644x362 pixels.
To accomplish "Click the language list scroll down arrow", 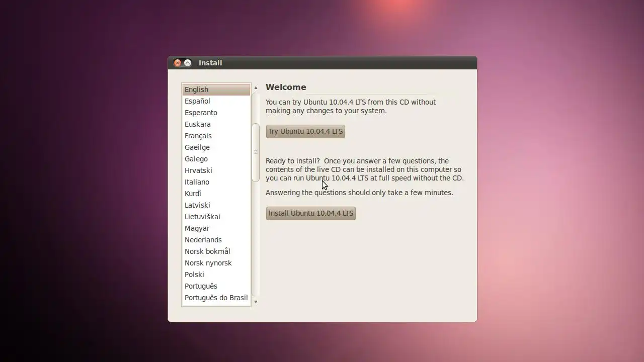I will click(x=256, y=302).
